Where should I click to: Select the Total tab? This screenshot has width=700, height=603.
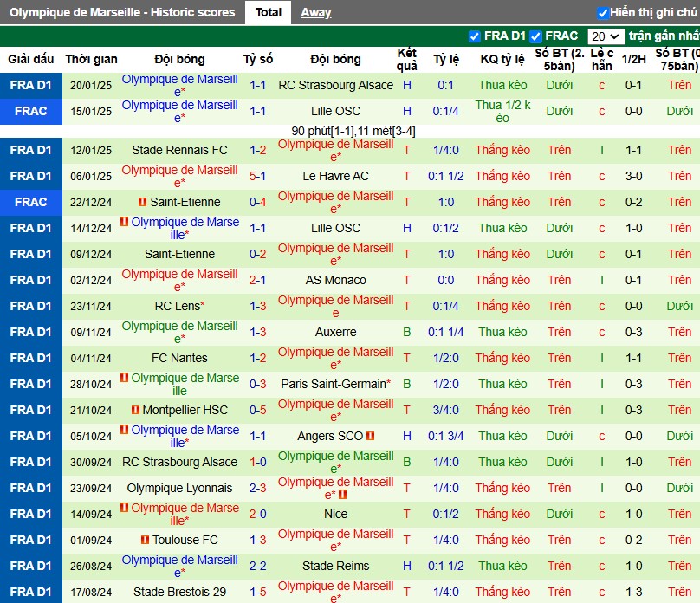(269, 12)
